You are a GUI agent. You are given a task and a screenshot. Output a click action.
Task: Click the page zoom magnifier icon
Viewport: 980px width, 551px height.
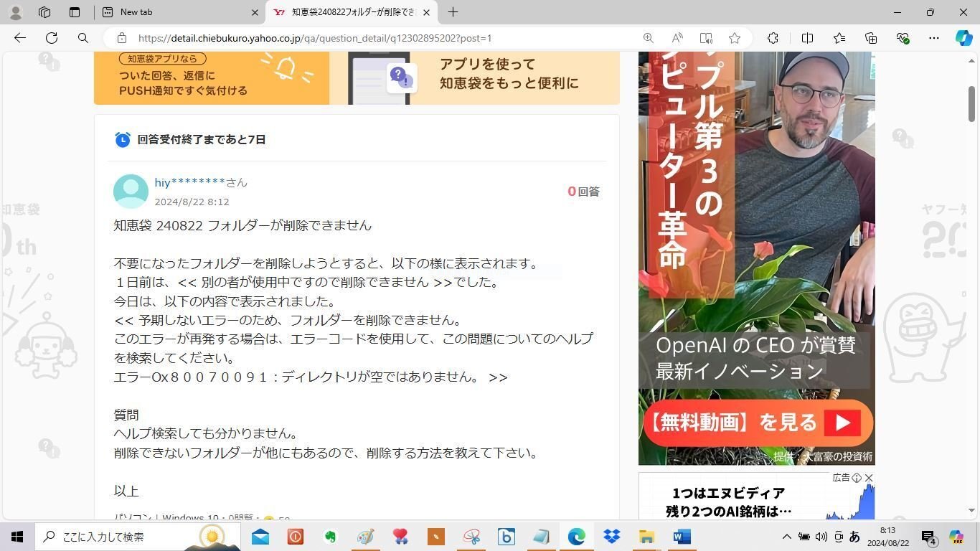pos(648,38)
